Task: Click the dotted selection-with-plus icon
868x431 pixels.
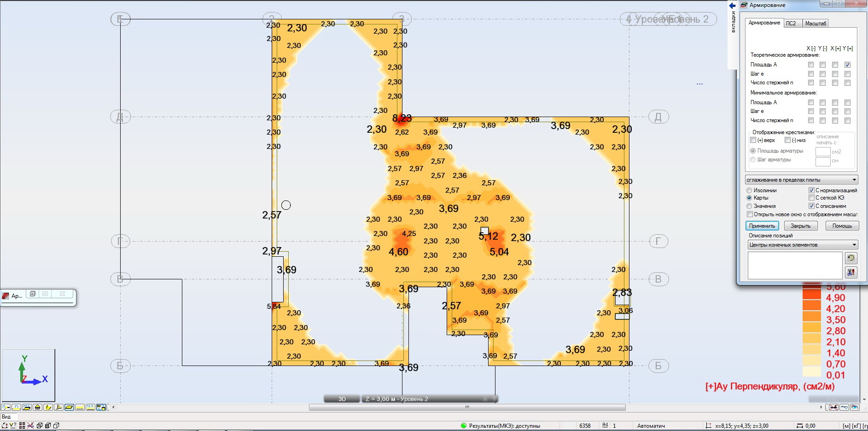Action: click(x=5, y=425)
